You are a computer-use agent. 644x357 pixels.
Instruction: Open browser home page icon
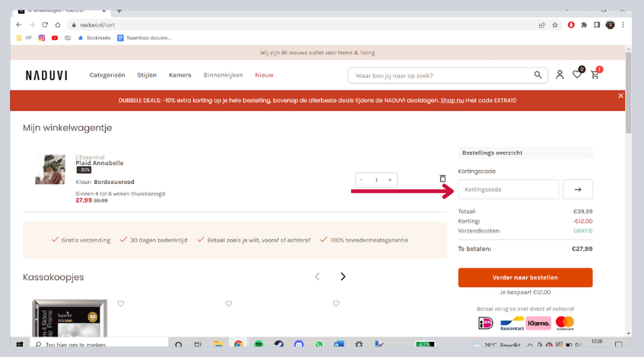click(x=58, y=24)
